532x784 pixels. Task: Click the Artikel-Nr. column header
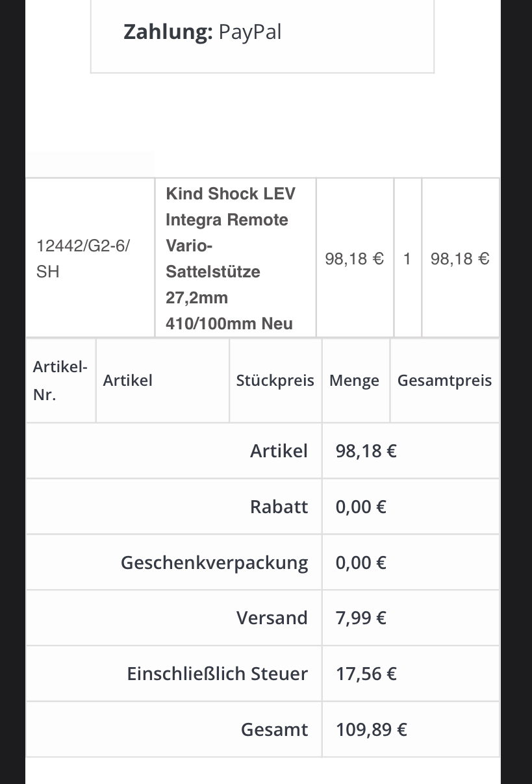[60, 381]
